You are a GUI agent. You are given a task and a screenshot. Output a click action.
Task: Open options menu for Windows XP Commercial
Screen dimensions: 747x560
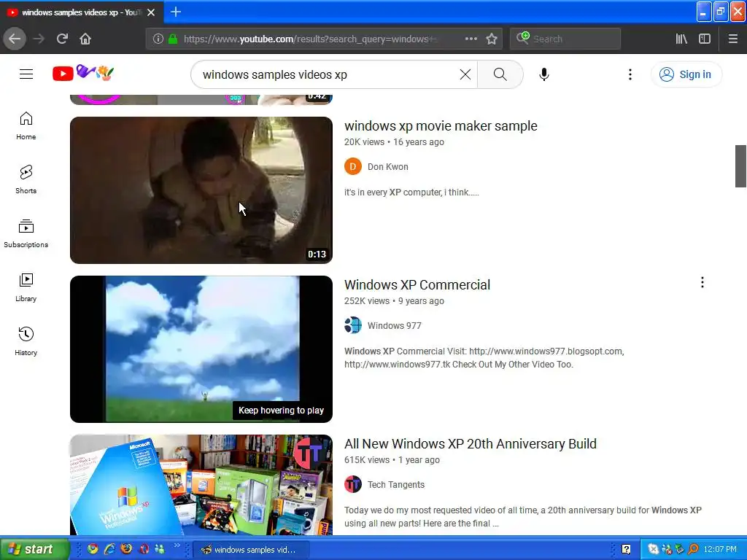(702, 282)
